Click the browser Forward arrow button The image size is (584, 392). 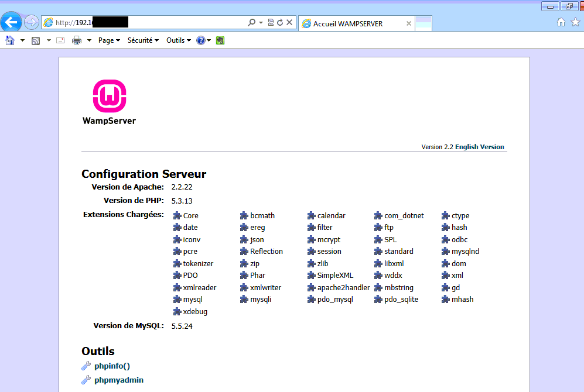pyautogui.click(x=32, y=22)
